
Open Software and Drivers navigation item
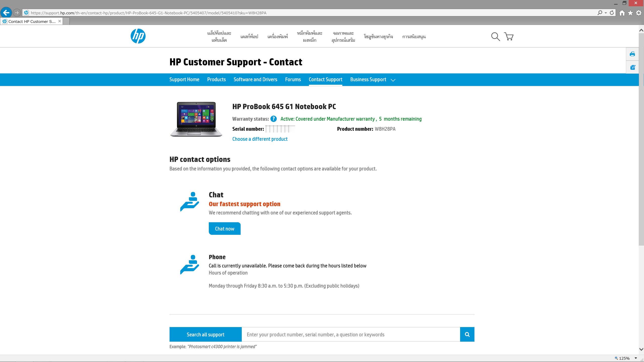point(255,79)
